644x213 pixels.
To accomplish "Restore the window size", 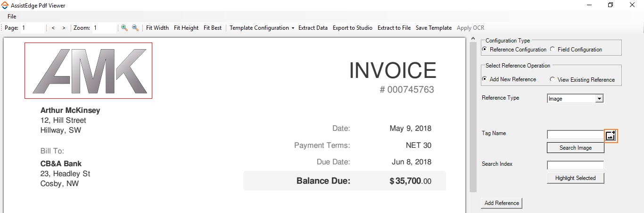I will coord(611,5).
